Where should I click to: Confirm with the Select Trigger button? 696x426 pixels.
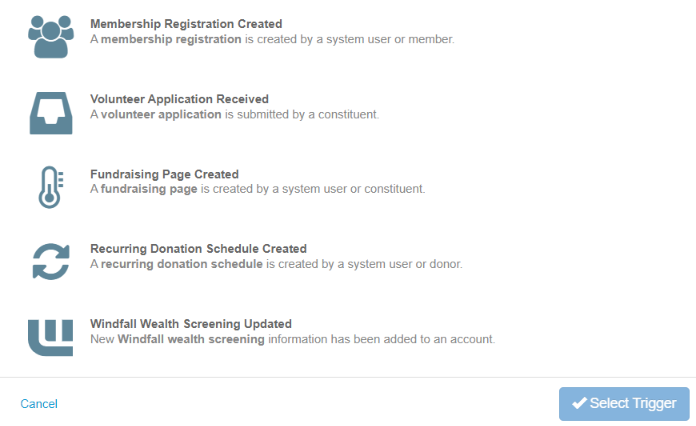click(624, 404)
